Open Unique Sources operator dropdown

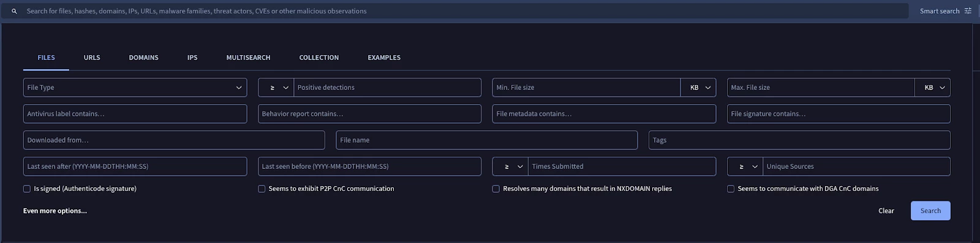click(x=745, y=166)
